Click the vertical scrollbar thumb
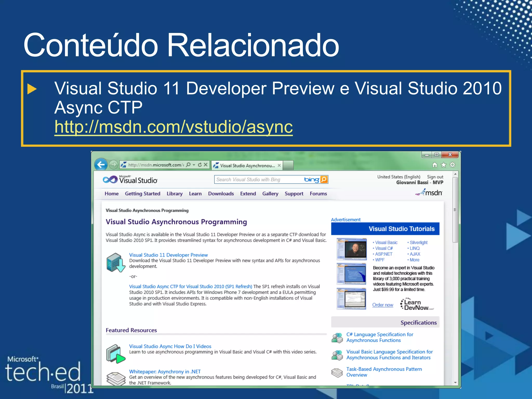Image resolution: width=532 pixels, height=399 pixels. coord(455,210)
